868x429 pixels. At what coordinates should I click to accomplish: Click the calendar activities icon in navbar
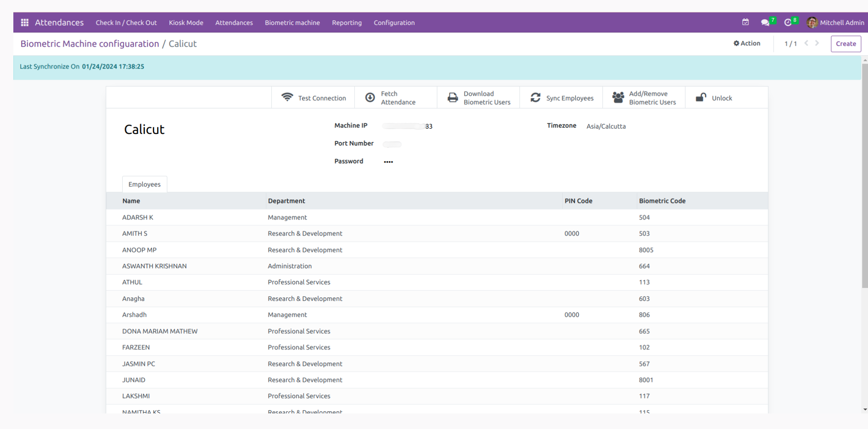click(746, 22)
